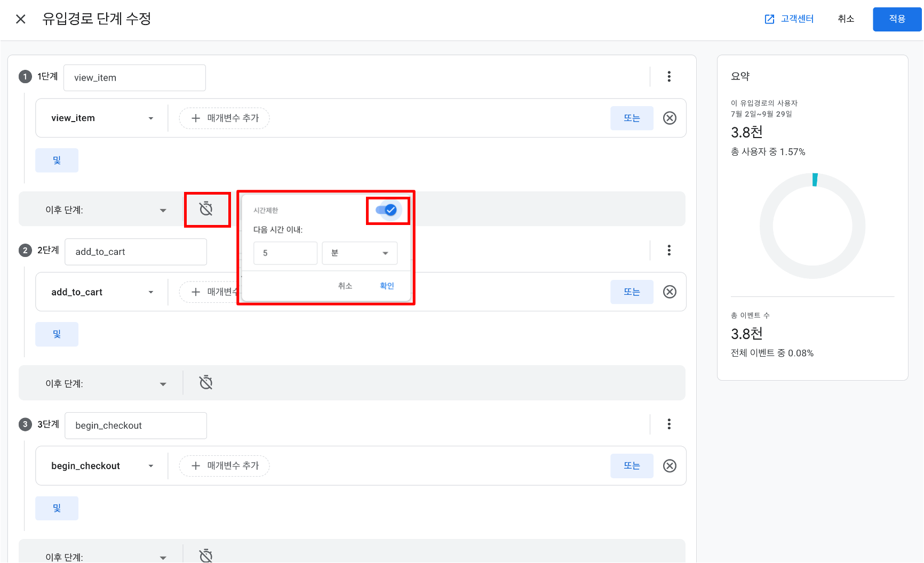Click 취소 in the time limit popup
Screen dimensions: 924x563
(345, 286)
